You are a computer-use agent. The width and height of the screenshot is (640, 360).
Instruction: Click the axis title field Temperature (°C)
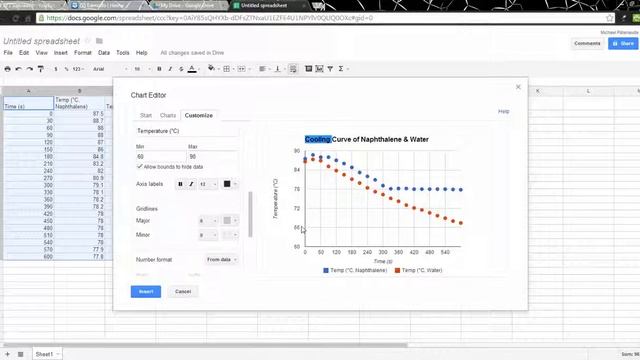(187, 131)
